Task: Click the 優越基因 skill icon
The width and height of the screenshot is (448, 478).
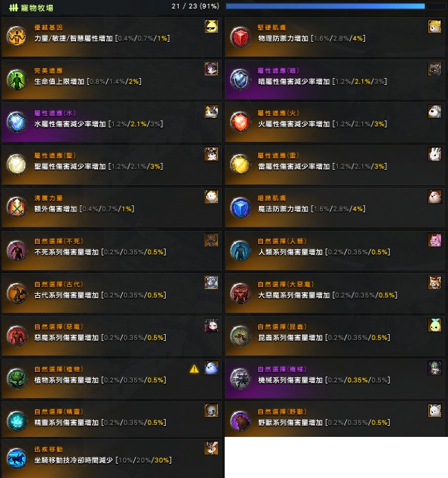Action: click(x=16, y=36)
